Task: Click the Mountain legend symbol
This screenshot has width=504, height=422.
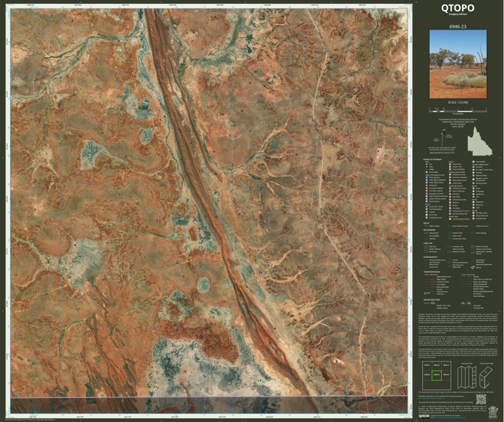Action: [473, 205]
